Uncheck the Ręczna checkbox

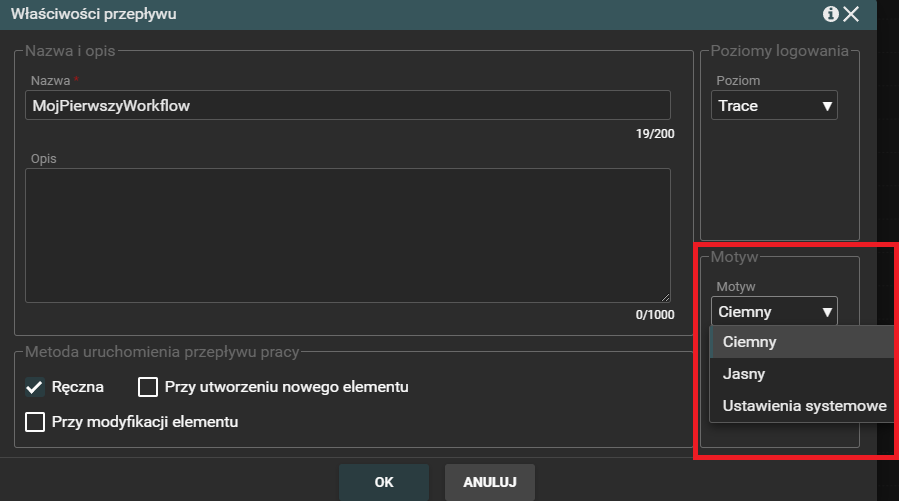35,387
